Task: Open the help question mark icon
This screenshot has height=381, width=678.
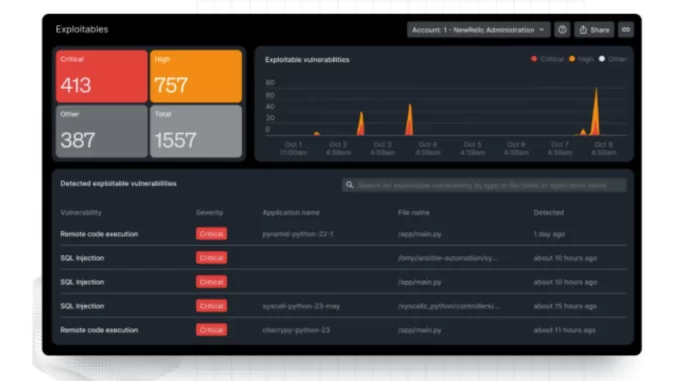Action: point(562,30)
